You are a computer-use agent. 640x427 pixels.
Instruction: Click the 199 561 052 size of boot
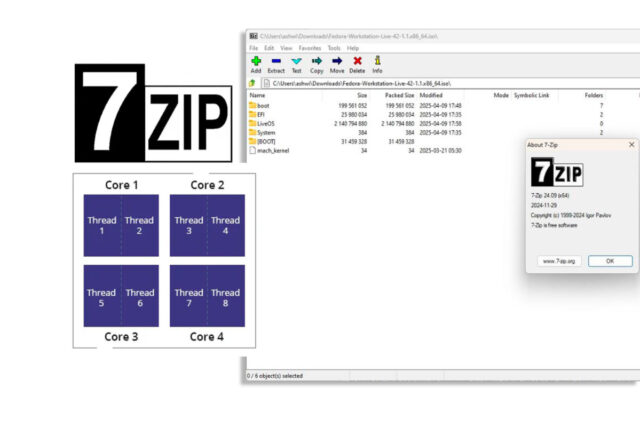tap(353, 105)
